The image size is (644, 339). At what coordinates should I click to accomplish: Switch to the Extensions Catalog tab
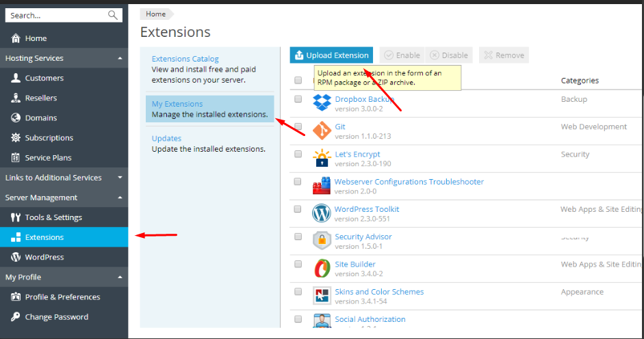pyautogui.click(x=185, y=59)
